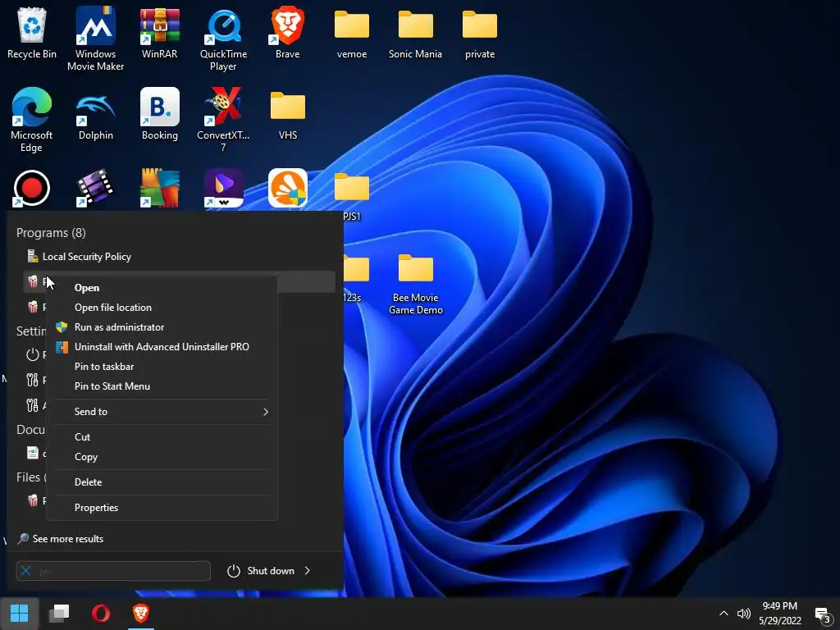Choose Open in the context menu
This screenshot has height=630, width=840.
[x=162, y=288]
